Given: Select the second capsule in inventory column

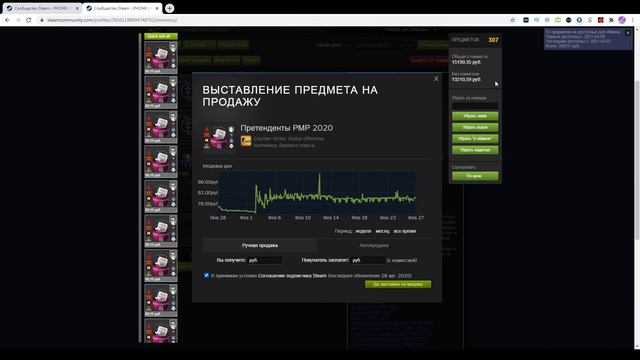Looking at the screenshot, I should [161, 92].
